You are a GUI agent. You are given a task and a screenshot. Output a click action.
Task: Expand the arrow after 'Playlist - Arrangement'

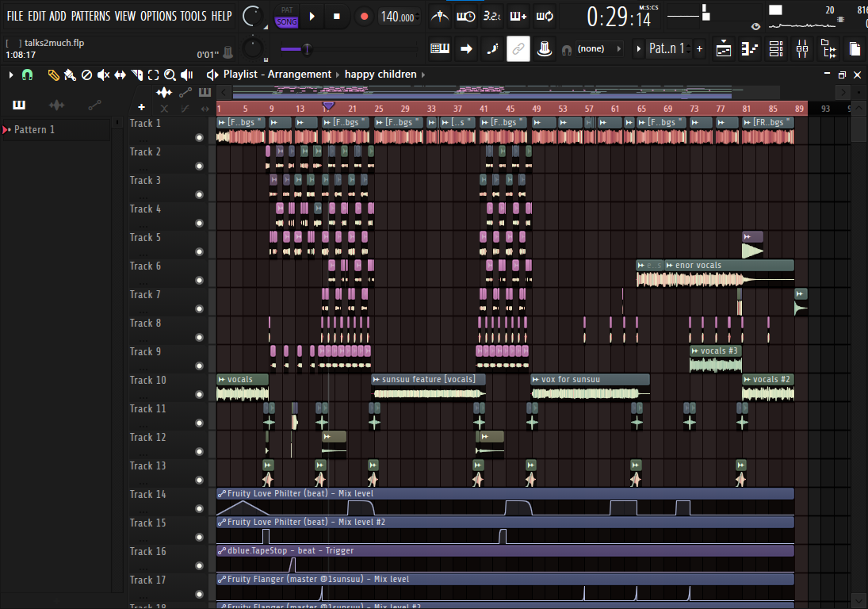(337, 75)
